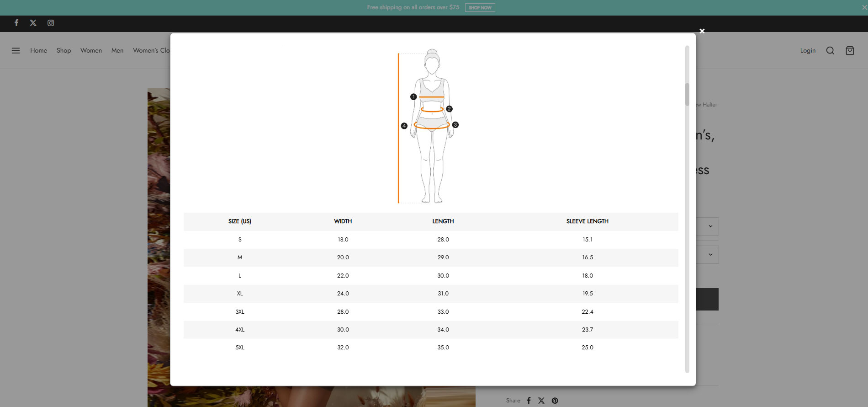Screen dimensions: 868x407
Task: Open the Men menu item
Action: click(117, 50)
